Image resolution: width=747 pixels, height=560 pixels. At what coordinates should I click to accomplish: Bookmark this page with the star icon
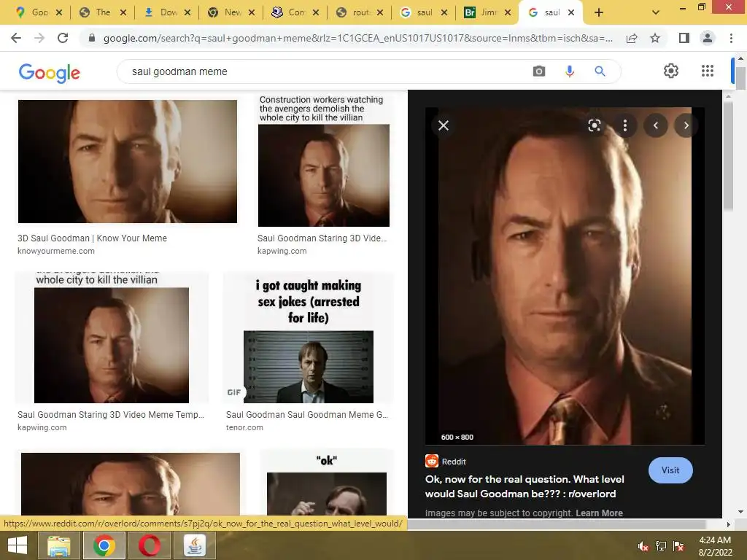point(655,38)
